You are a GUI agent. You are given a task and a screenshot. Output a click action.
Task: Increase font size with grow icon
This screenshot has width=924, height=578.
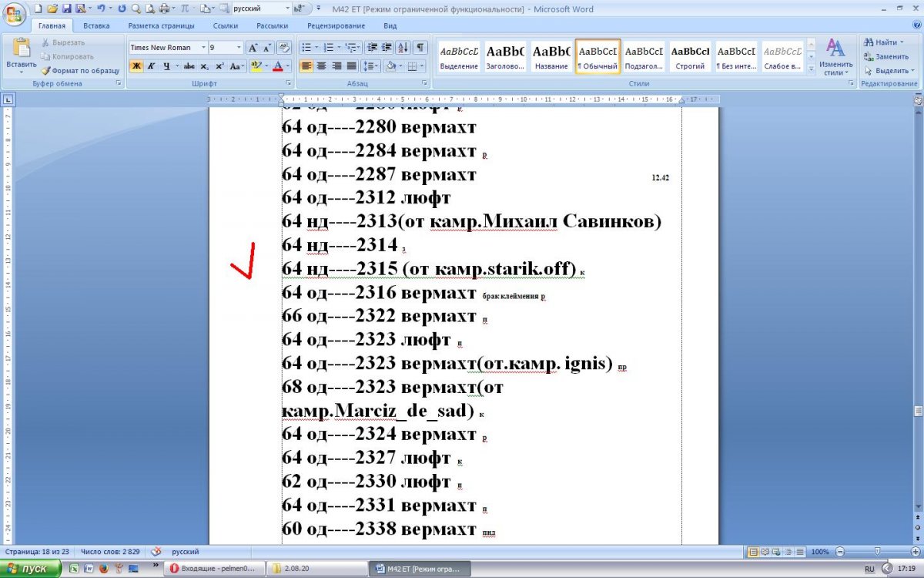point(253,48)
